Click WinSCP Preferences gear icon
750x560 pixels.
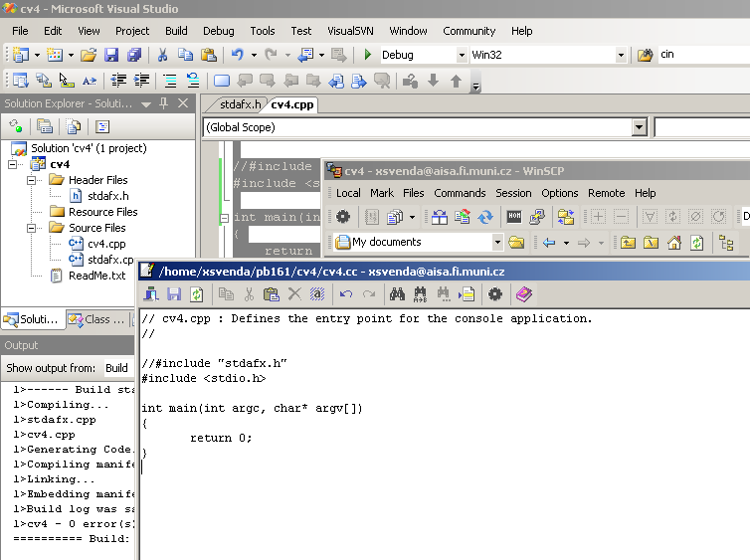coord(343,217)
